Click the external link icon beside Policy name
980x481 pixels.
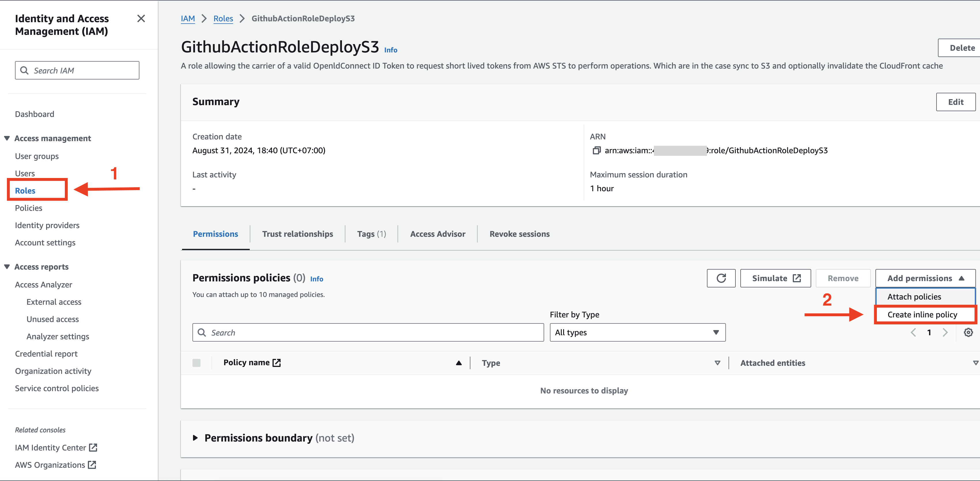point(277,363)
